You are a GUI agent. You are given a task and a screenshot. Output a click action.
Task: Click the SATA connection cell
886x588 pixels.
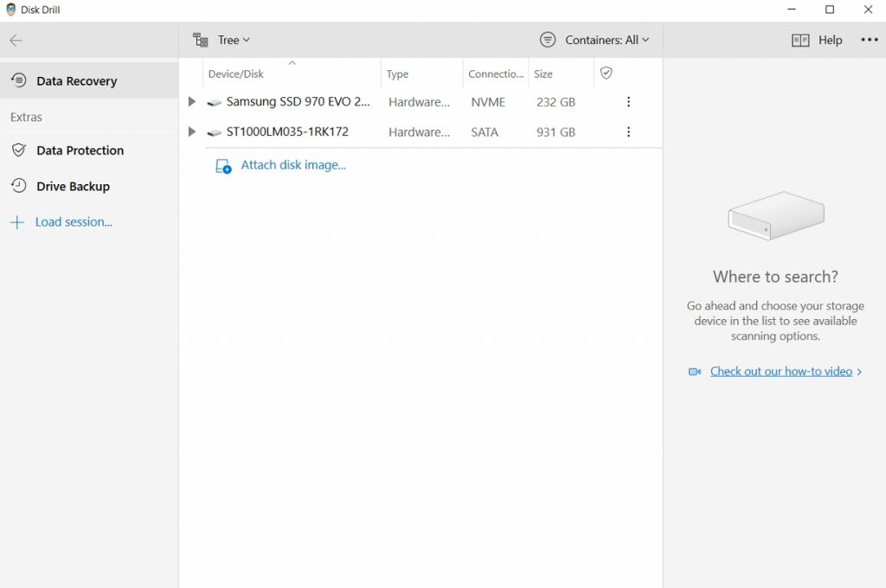[485, 132]
